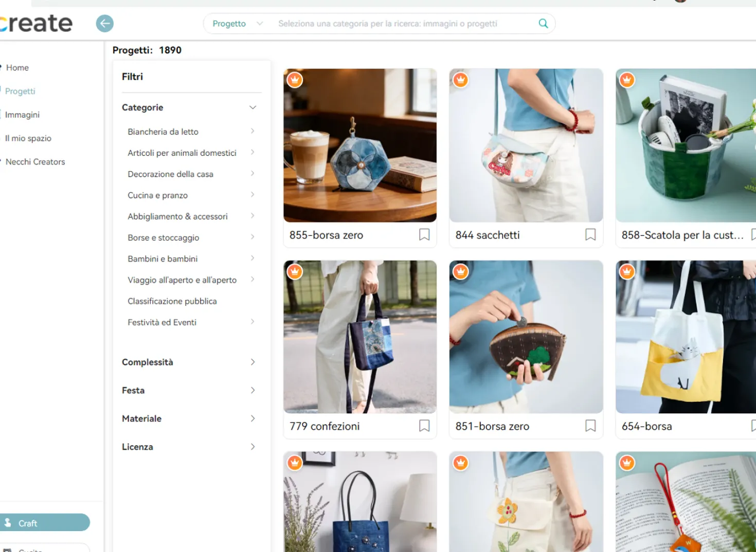756x552 pixels.
Task: Click the search magnifier icon
Action: 543,23
